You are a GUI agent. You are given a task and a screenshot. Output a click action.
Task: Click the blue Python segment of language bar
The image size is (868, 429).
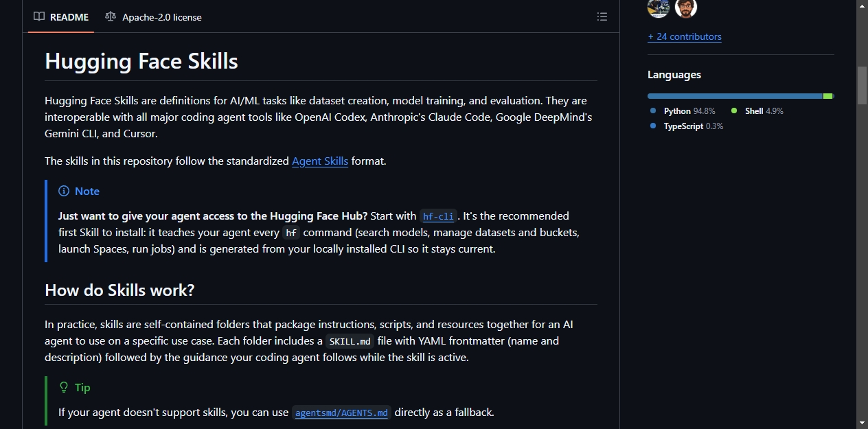point(735,96)
